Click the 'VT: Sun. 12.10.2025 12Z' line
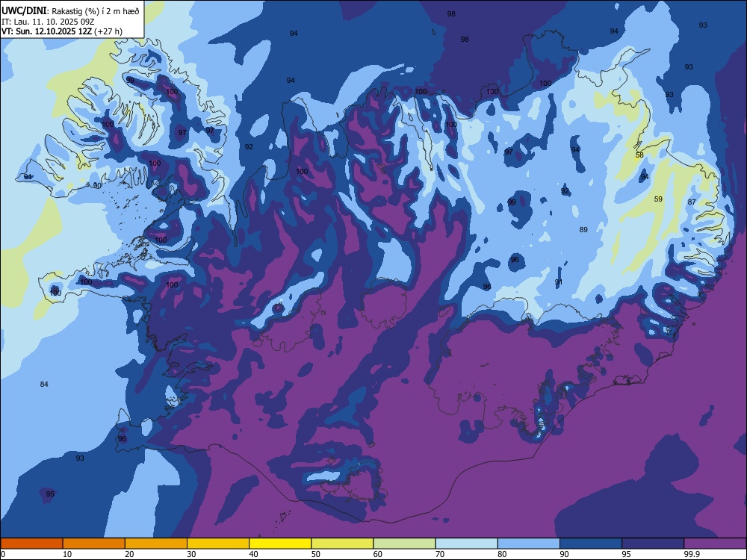 click(47, 31)
